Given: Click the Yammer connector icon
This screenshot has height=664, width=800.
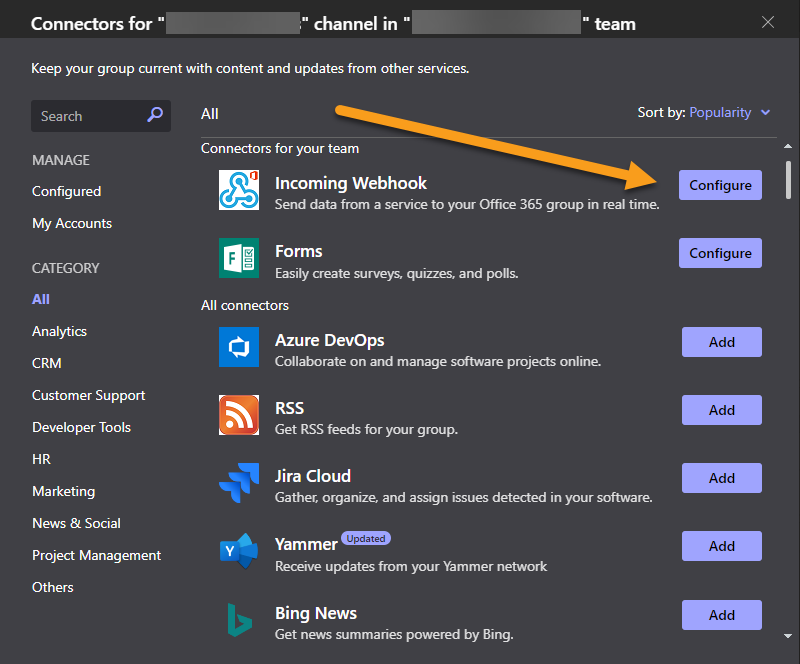Looking at the screenshot, I should (239, 552).
